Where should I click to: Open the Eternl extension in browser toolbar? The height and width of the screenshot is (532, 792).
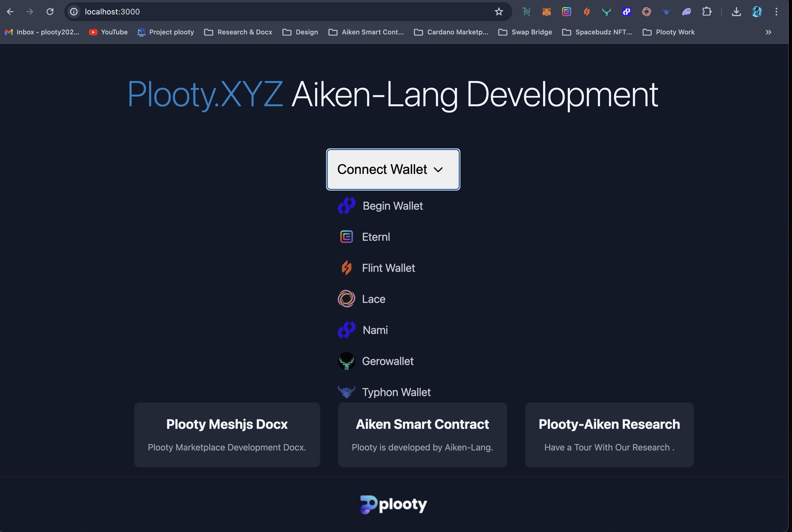567,12
